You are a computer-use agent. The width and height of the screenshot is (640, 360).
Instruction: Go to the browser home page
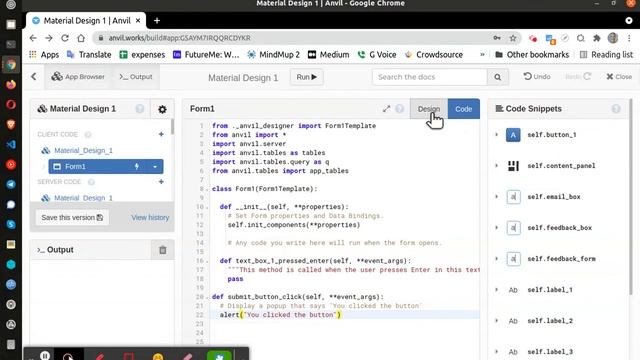point(81,38)
